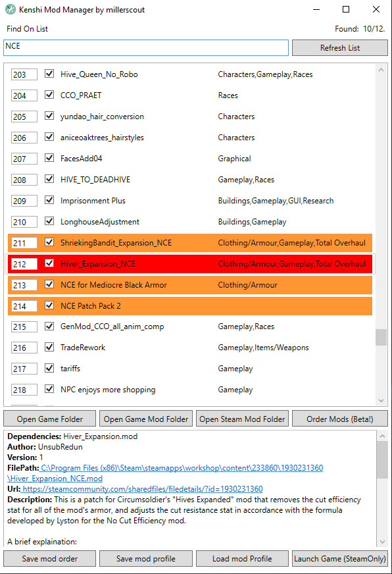Click the order number field 211
The width and height of the screenshot is (392, 574).
24,243
